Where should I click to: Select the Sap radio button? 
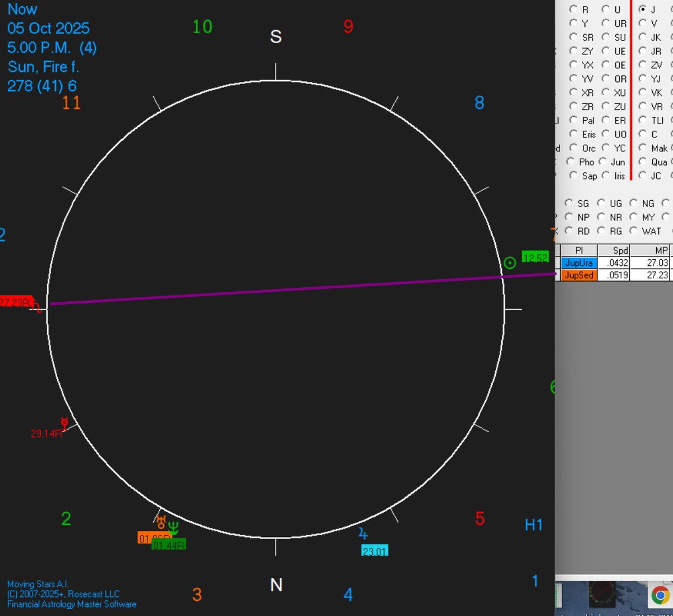tap(573, 175)
